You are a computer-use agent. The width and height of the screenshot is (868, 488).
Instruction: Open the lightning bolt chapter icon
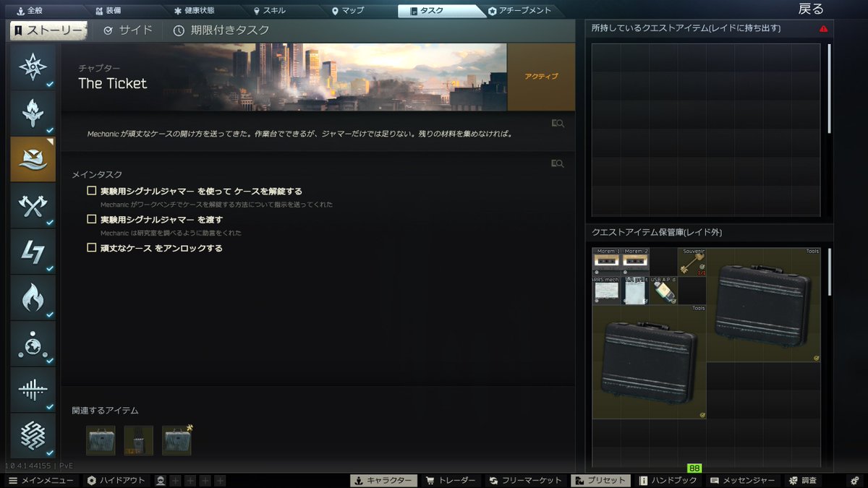pos(33,252)
